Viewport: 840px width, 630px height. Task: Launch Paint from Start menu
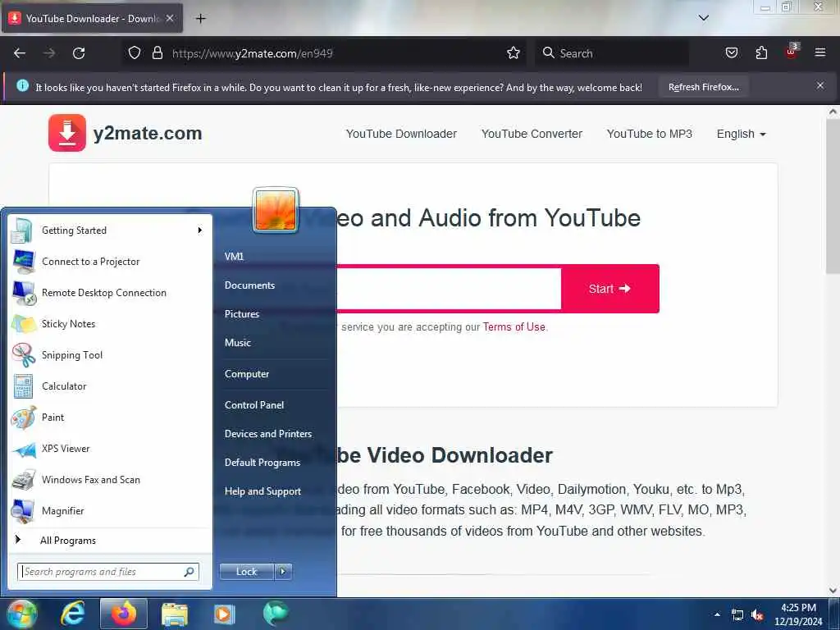[109, 417]
